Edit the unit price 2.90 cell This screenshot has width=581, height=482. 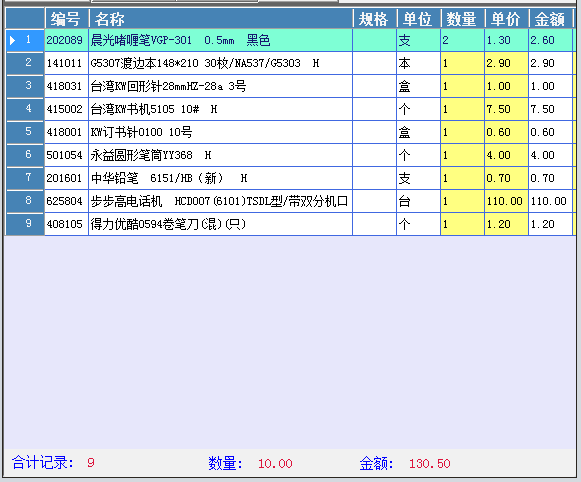coord(507,63)
